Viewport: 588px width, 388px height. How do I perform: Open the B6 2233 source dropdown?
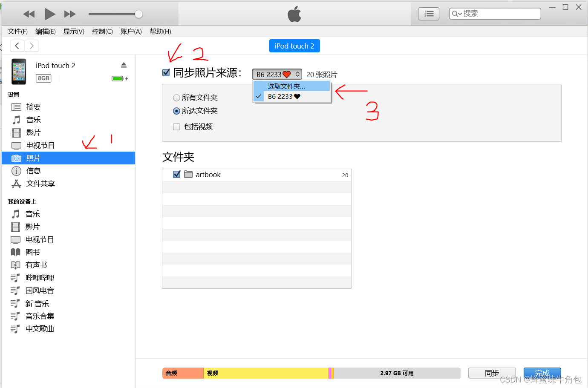[277, 74]
